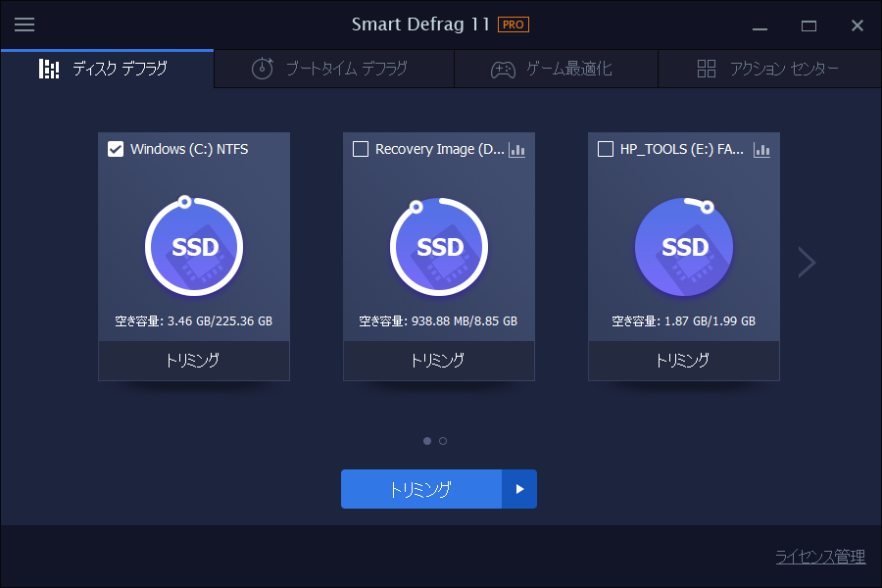This screenshot has width=882, height=588.
Task: Click the PRO edition badge
Action: pos(513,24)
